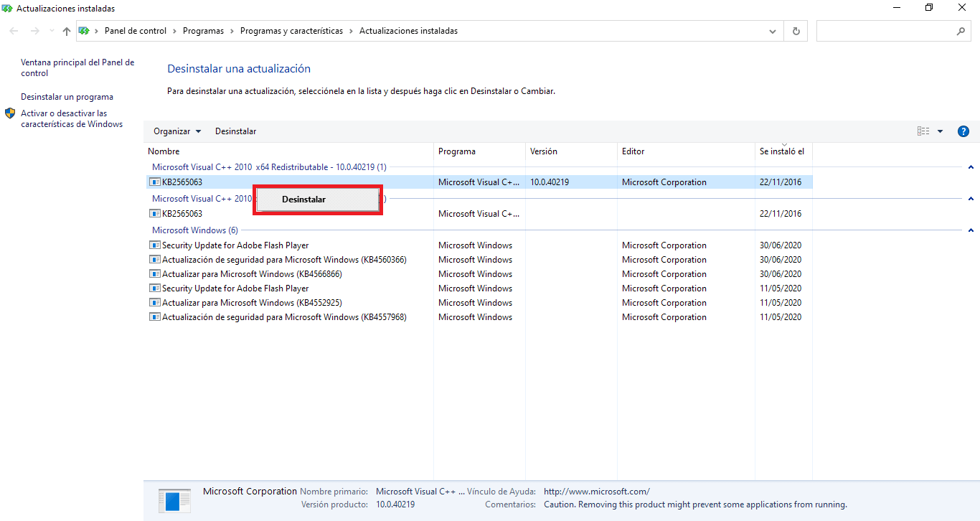Open the Organizar dropdown menu
The width and height of the screenshot is (980, 521).
pos(177,131)
